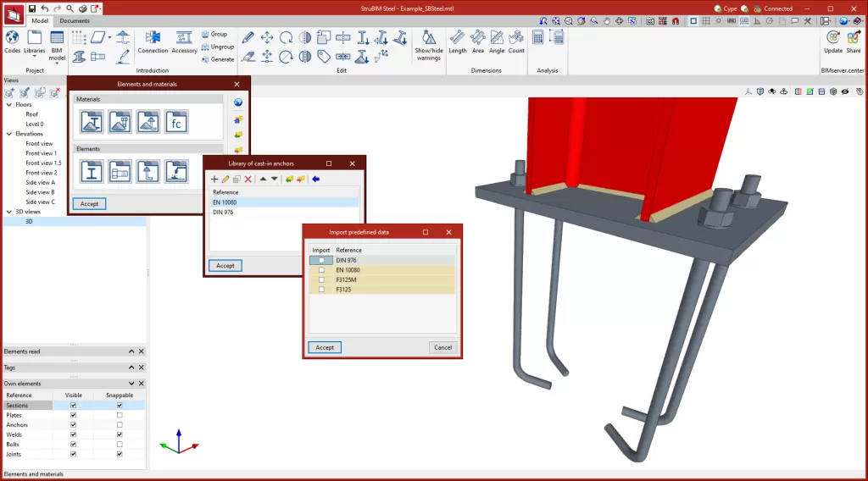
Task: Click the Show/hide warnings icon
Action: click(x=429, y=41)
